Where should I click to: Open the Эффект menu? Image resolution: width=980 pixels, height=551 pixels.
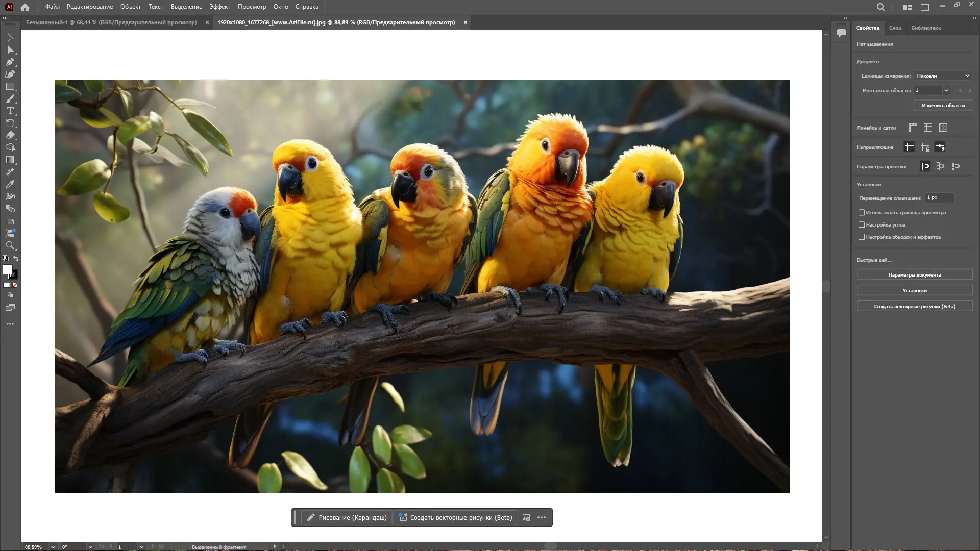219,7
